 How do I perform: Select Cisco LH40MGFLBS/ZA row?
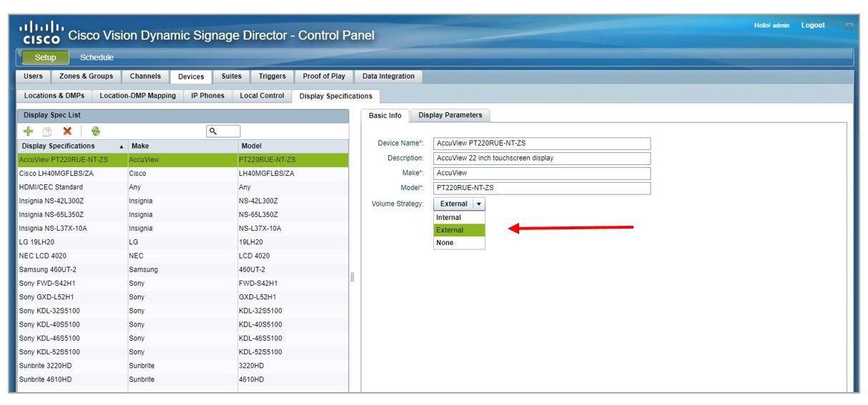(183, 174)
